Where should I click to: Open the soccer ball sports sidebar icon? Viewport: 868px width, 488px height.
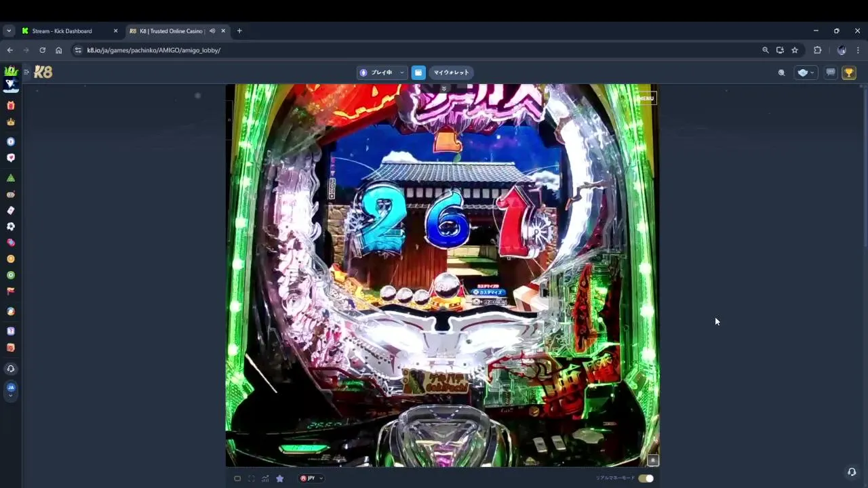point(10,226)
